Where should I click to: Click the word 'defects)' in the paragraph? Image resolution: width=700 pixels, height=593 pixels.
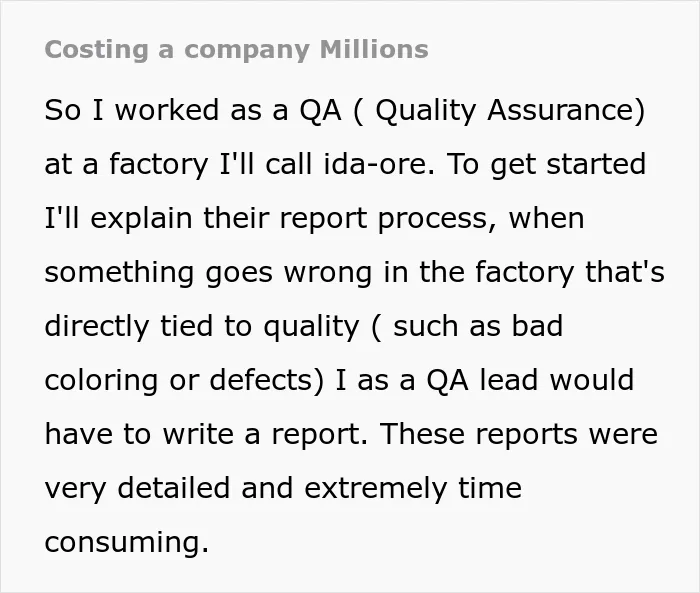266,380
